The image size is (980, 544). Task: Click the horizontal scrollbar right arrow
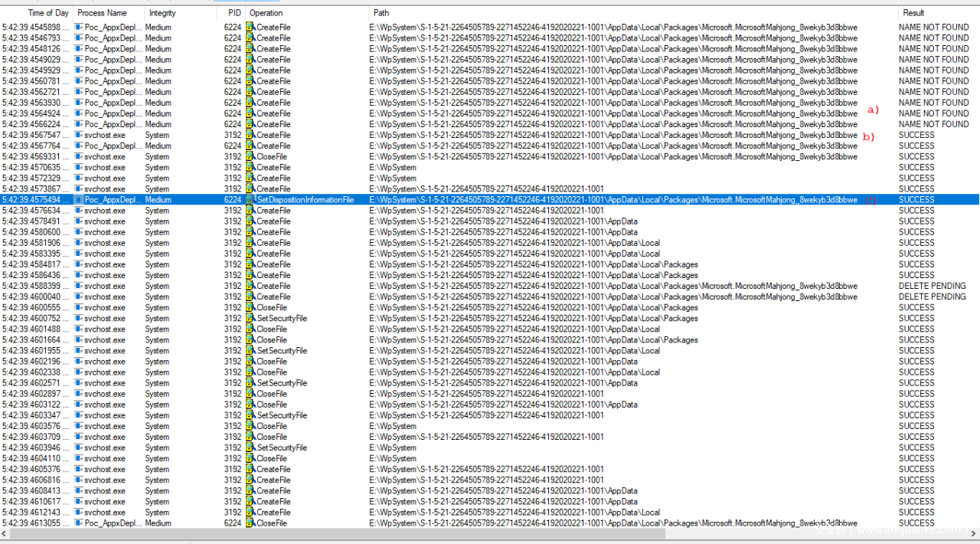pos(975,533)
